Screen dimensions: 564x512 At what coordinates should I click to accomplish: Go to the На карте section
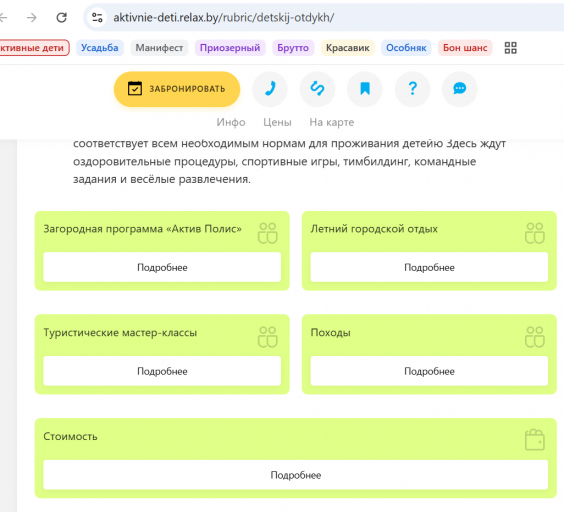332,122
